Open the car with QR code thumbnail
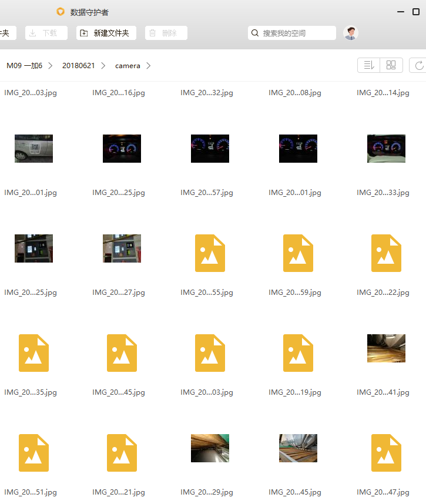The image size is (426, 504). (x=33, y=149)
